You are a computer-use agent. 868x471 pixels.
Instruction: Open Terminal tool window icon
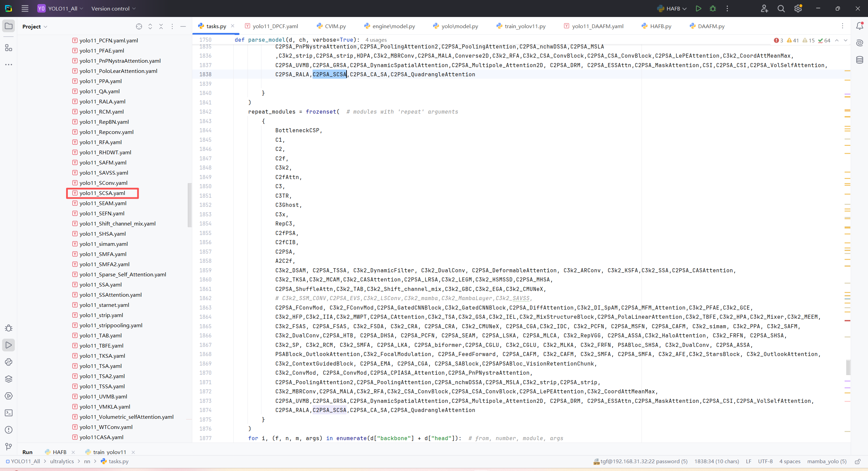tap(9, 413)
